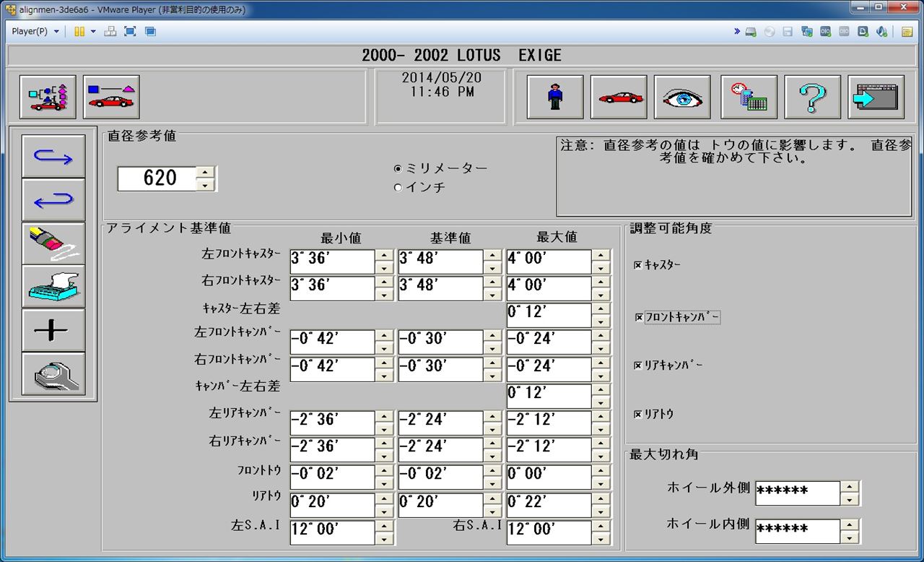Click the ホイール内側 masked field
The image size is (924, 562).
click(x=798, y=531)
